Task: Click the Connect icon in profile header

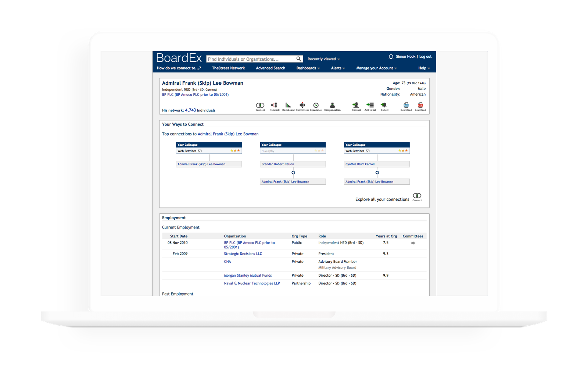Action: pos(260,106)
